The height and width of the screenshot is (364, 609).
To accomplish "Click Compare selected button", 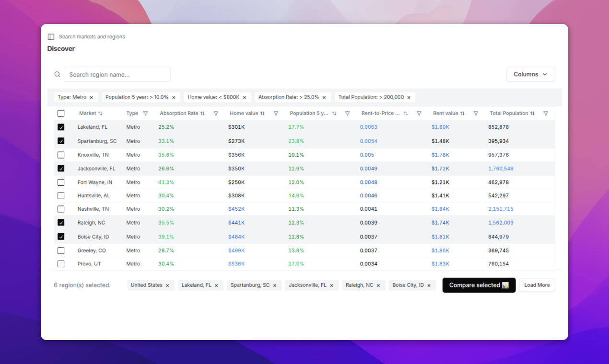I will 479,285.
